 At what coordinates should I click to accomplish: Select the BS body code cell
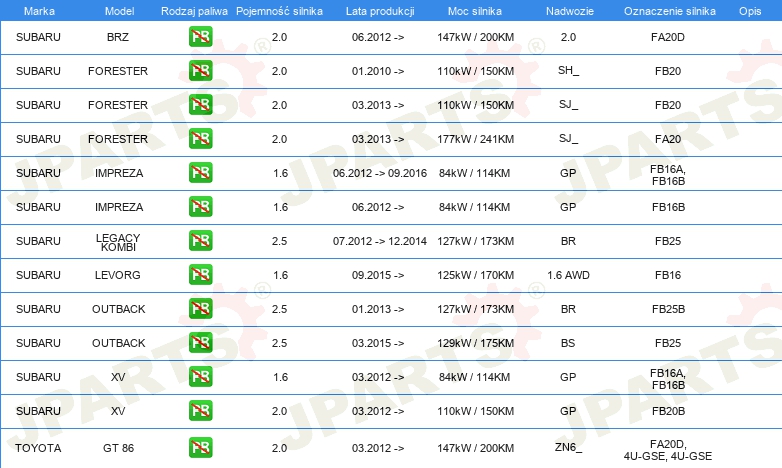coord(568,343)
